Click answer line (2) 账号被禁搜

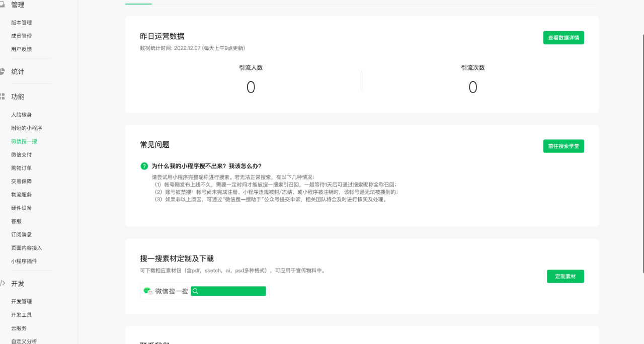coord(276,192)
